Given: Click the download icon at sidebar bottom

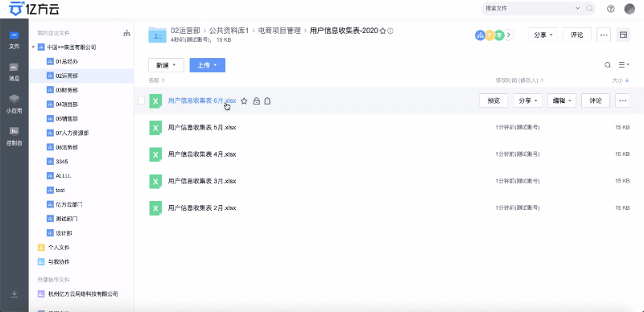Looking at the screenshot, I should click(14, 294).
